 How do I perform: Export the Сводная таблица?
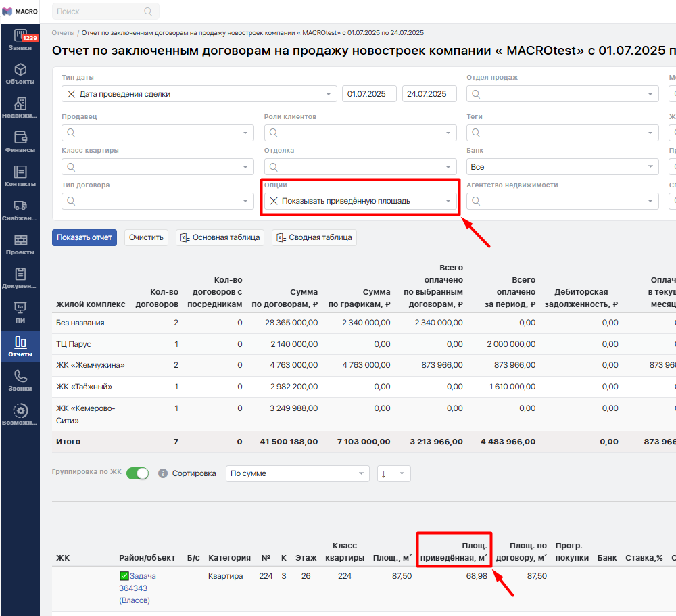pos(314,237)
